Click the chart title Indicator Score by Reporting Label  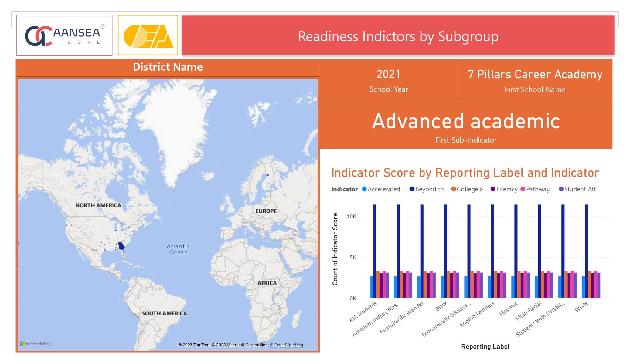pyautogui.click(x=465, y=173)
